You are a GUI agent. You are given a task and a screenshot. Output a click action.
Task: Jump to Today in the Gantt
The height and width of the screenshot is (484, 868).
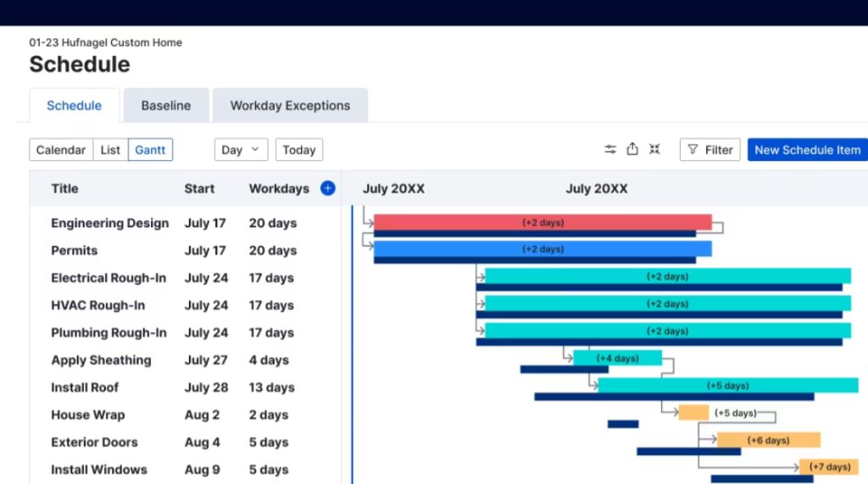tap(298, 150)
